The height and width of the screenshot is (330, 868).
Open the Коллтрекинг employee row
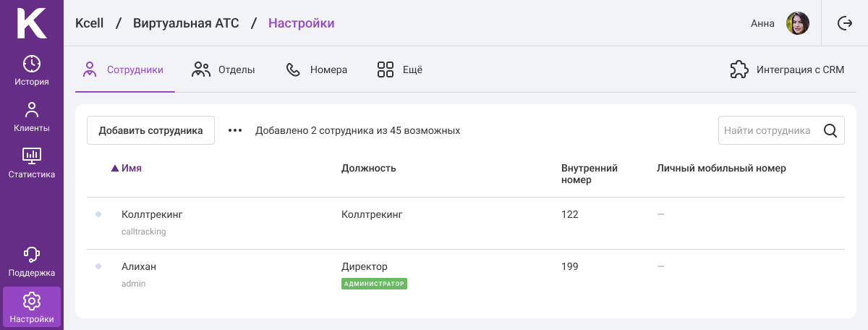466,223
